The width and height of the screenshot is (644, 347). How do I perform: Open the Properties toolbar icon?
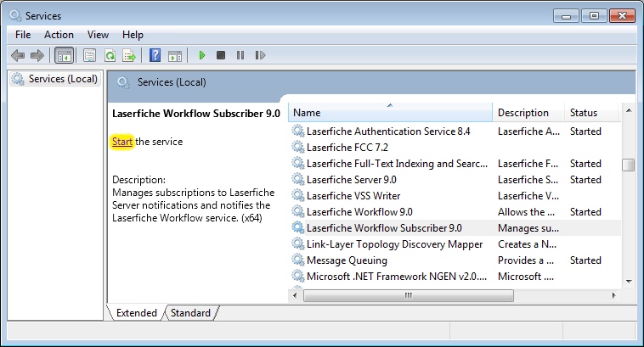coord(89,55)
